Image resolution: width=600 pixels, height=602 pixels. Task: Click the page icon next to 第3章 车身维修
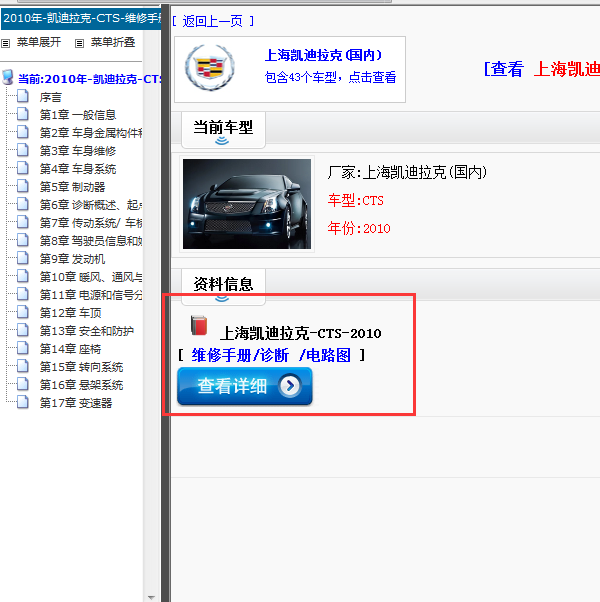[23, 150]
